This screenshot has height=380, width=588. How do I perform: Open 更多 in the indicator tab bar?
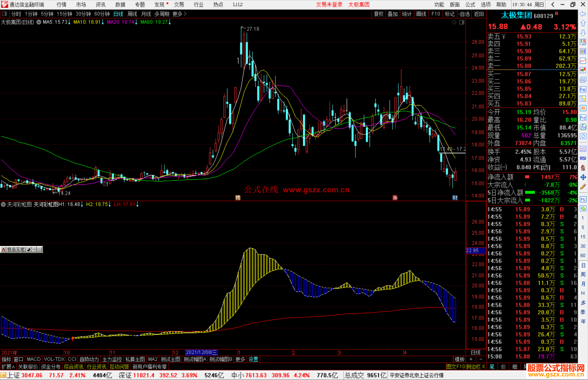pyautogui.click(x=240, y=360)
